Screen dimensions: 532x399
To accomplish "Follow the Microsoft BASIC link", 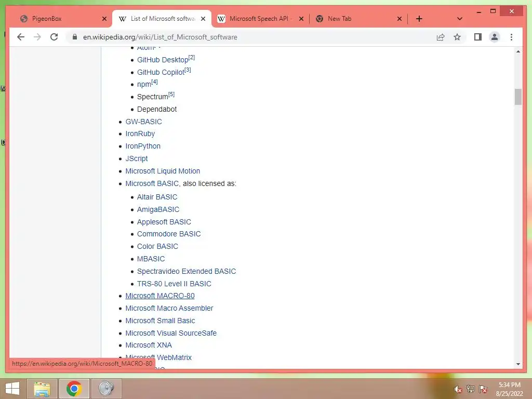I will [152, 183].
